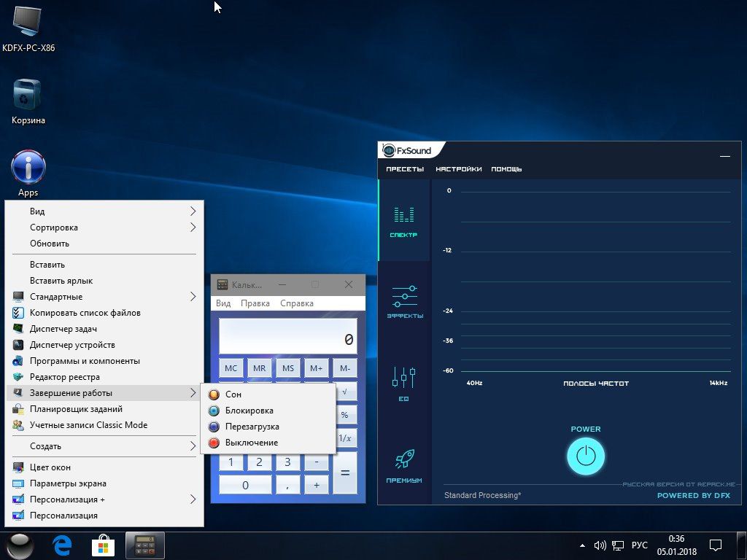Open the Microsoft Store taskbar icon
Screen dimensions: 747x560
point(103,545)
